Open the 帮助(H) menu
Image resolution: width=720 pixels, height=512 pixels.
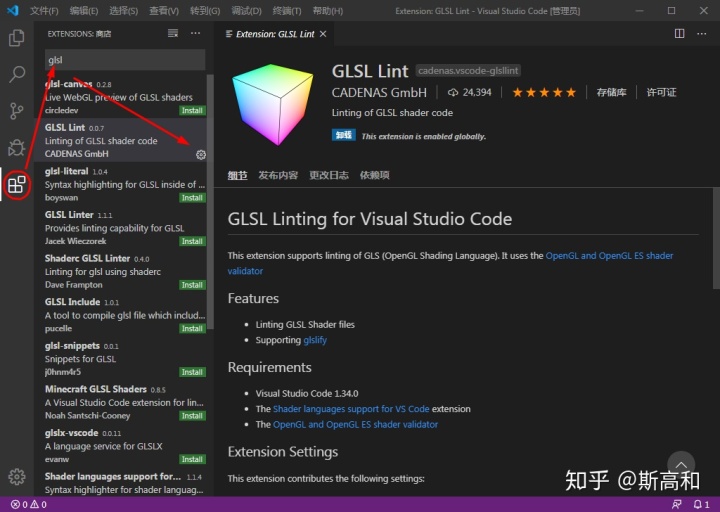point(328,11)
